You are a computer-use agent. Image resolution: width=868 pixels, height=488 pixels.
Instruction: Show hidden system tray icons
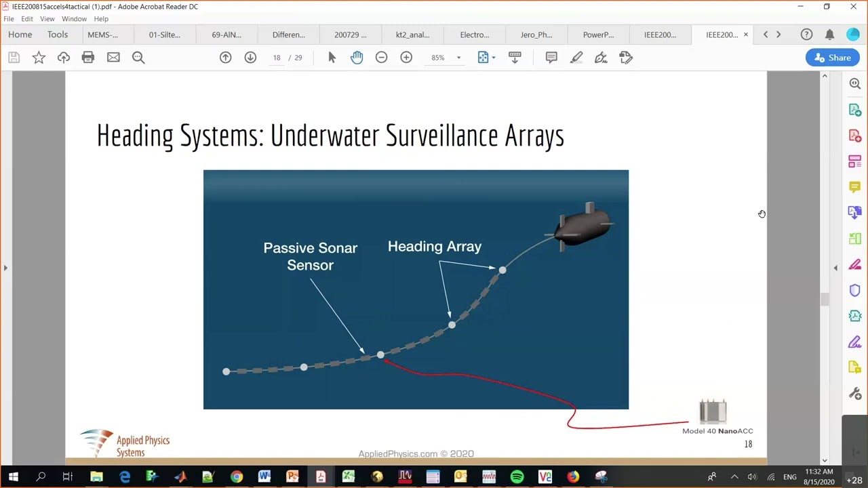click(x=734, y=477)
